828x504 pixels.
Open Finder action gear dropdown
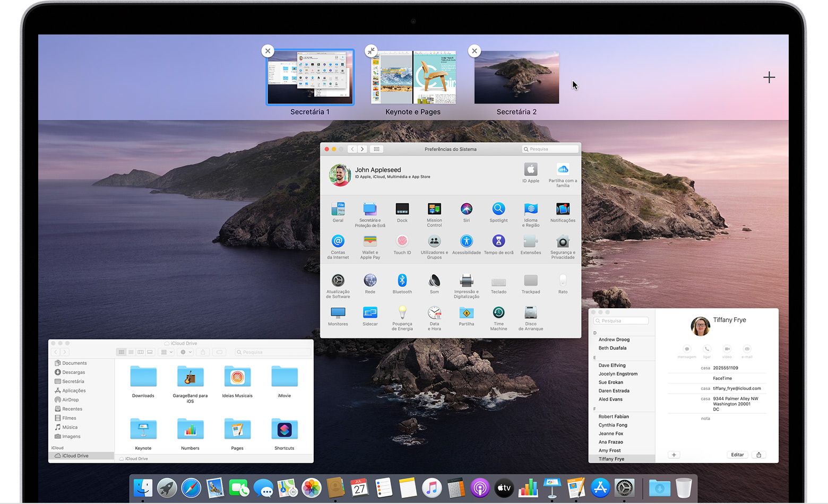pos(186,352)
